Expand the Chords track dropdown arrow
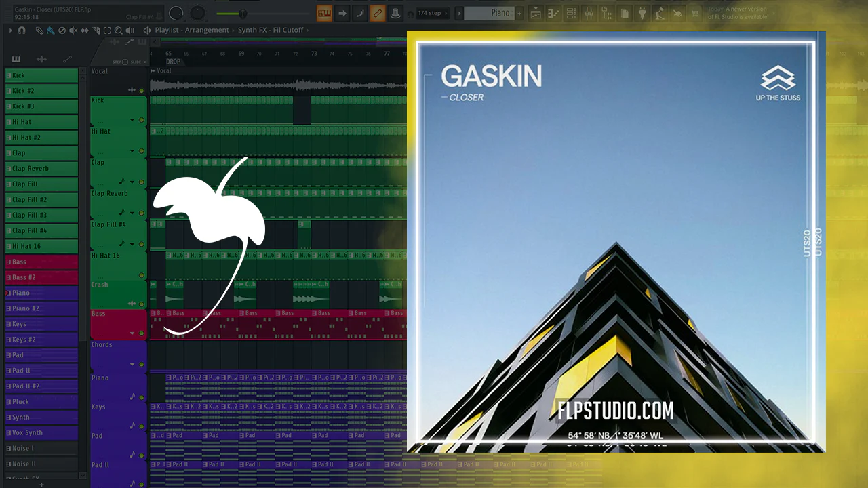This screenshot has height=488, width=868. (132, 364)
